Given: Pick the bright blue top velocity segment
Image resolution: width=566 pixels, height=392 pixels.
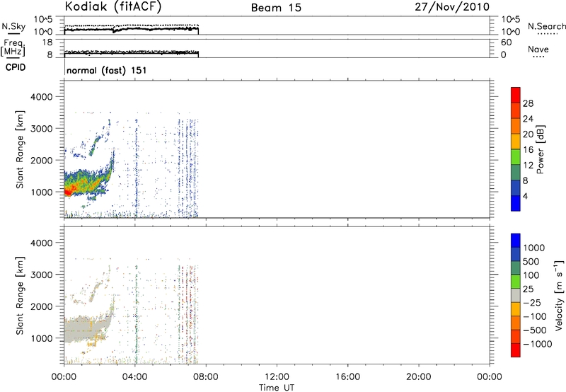Looking at the screenshot, I should [x=516, y=241].
